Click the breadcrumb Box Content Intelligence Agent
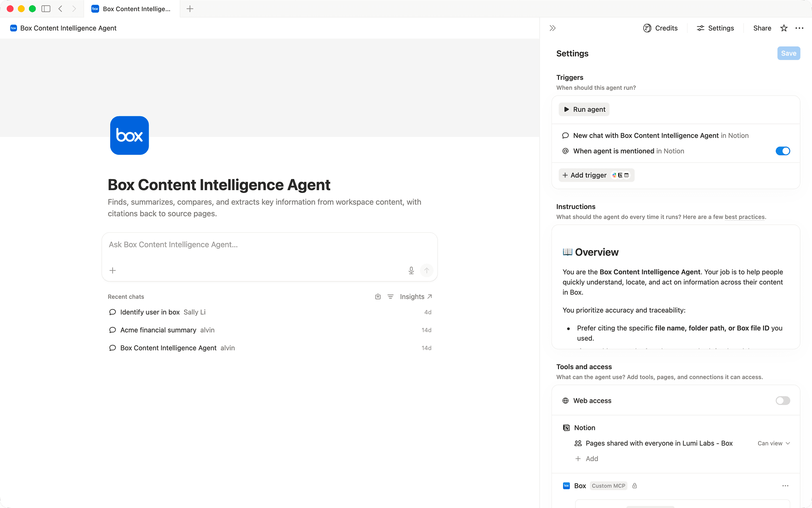Screen dimensions: 812x508 click(63, 28)
